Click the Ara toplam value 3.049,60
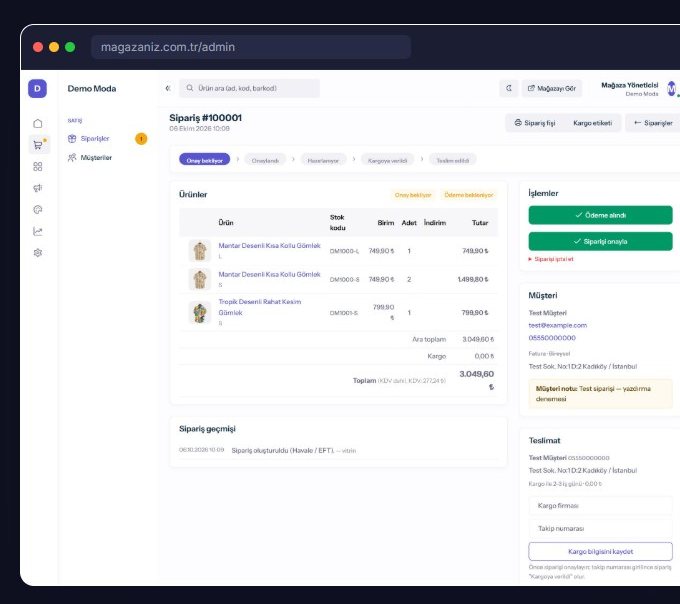Image resolution: width=680 pixels, height=604 pixels. pyautogui.click(x=478, y=339)
